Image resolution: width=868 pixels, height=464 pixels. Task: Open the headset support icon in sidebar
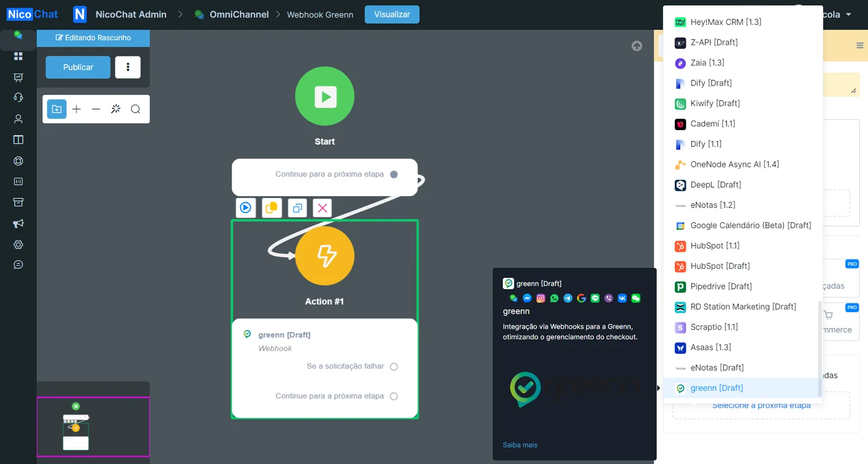(x=18, y=98)
